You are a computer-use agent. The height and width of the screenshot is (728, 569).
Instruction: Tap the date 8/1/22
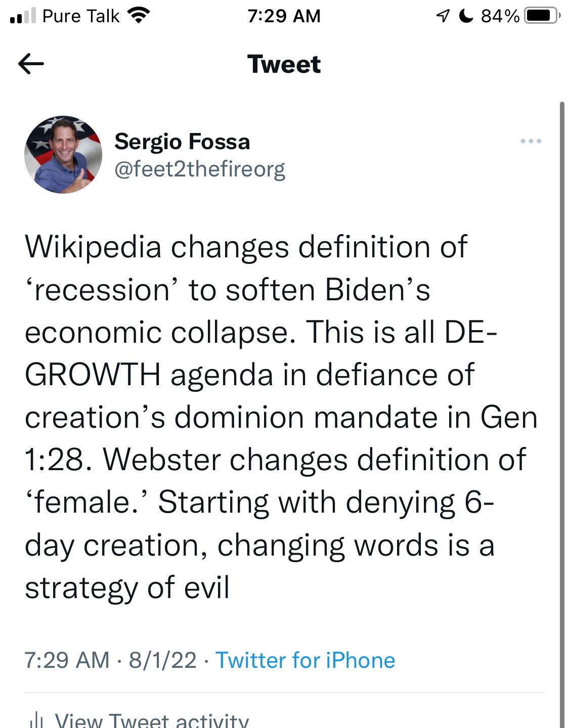pyautogui.click(x=161, y=660)
